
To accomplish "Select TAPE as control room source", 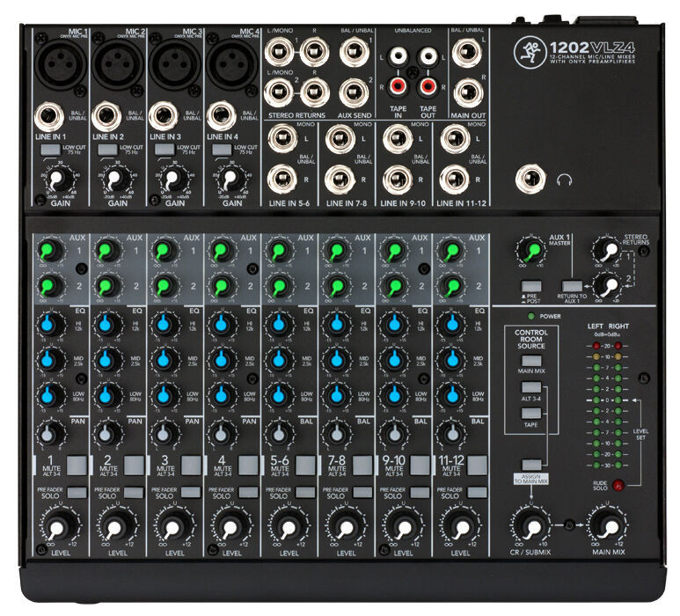I will point(531,413).
